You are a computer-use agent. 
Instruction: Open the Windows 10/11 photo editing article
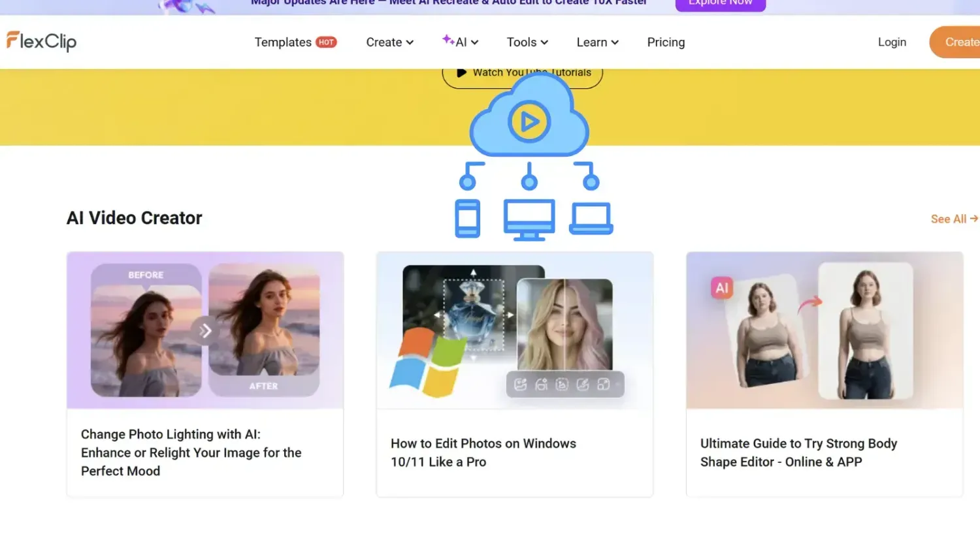483,452
